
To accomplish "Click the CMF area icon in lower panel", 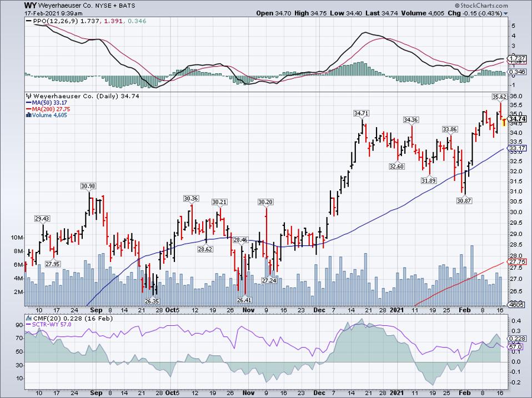I will [29, 319].
